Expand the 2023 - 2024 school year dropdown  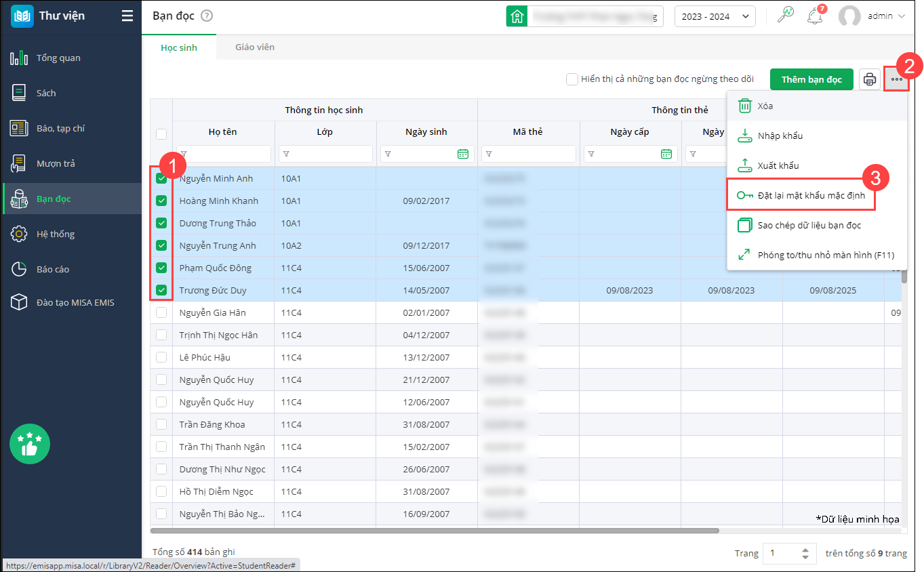pyautogui.click(x=715, y=16)
